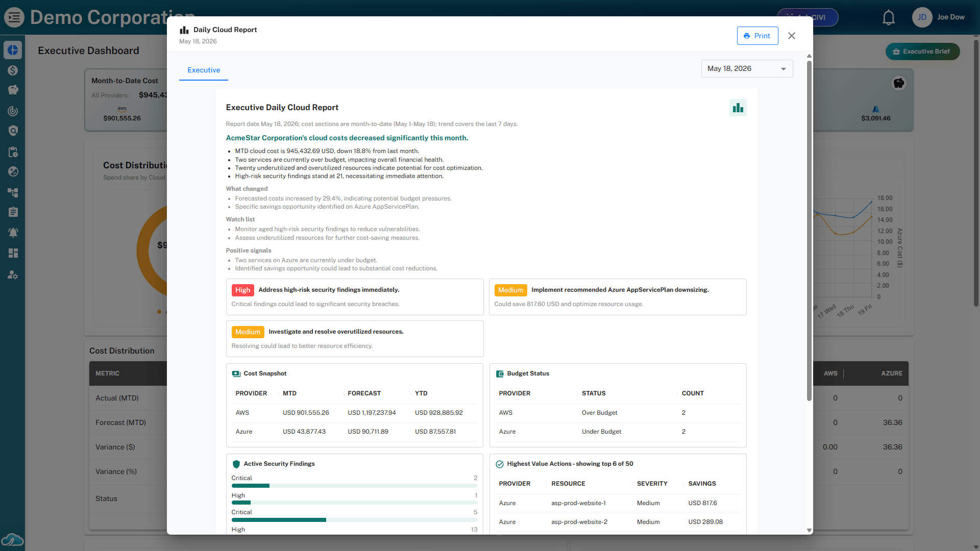Open the clipboard clock sidebar icon
The image size is (980, 551).
pyautogui.click(x=13, y=152)
